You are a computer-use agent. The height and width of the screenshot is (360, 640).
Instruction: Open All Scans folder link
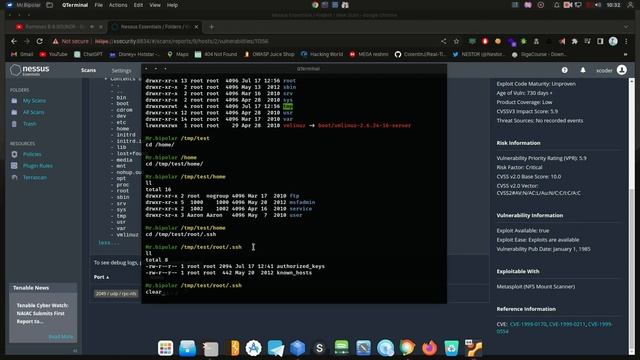point(33,112)
